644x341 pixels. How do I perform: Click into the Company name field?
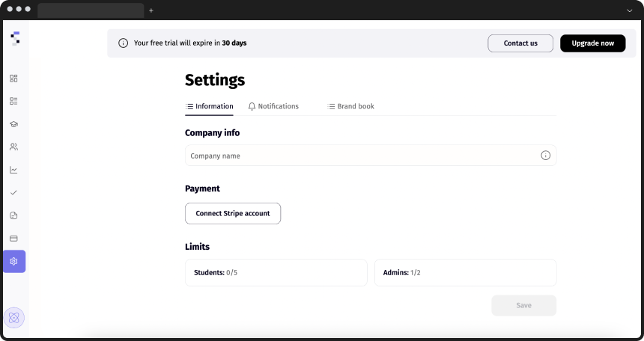tap(359, 156)
